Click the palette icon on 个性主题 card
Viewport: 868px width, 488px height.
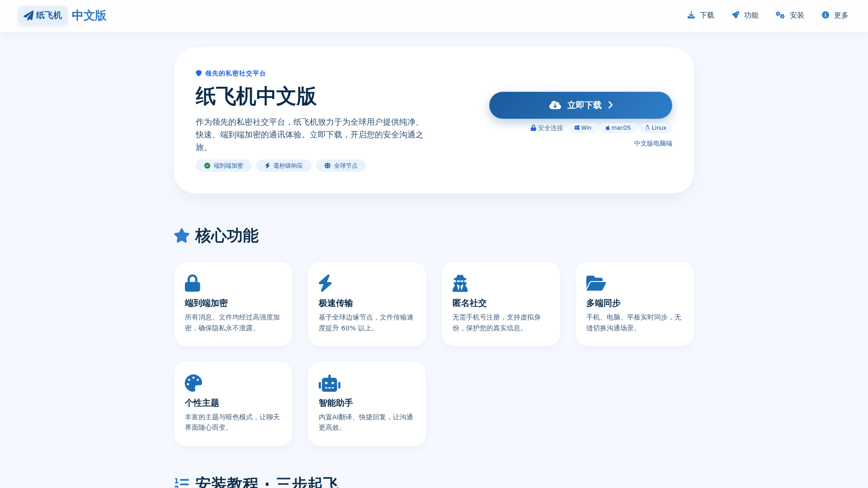[193, 383]
